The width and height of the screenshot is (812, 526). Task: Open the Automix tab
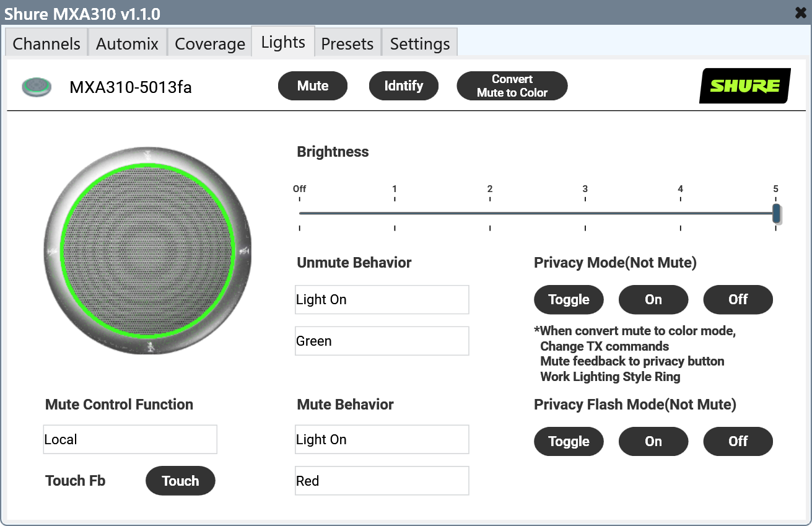[128, 43]
